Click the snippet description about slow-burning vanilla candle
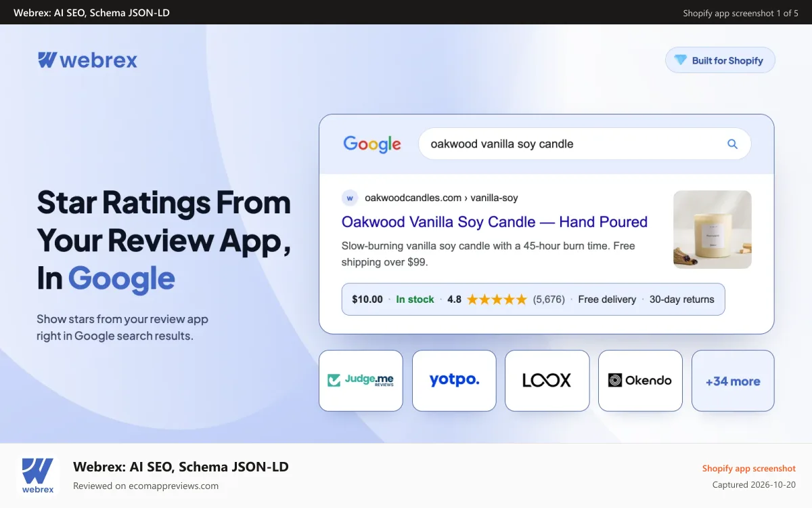The image size is (812, 508). tap(488, 254)
